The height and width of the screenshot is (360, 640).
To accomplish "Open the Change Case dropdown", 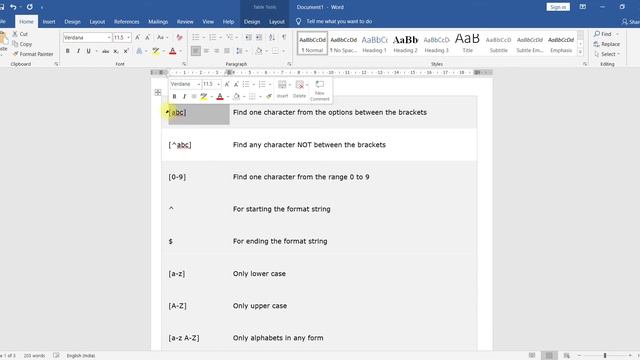I will click(162, 38).
